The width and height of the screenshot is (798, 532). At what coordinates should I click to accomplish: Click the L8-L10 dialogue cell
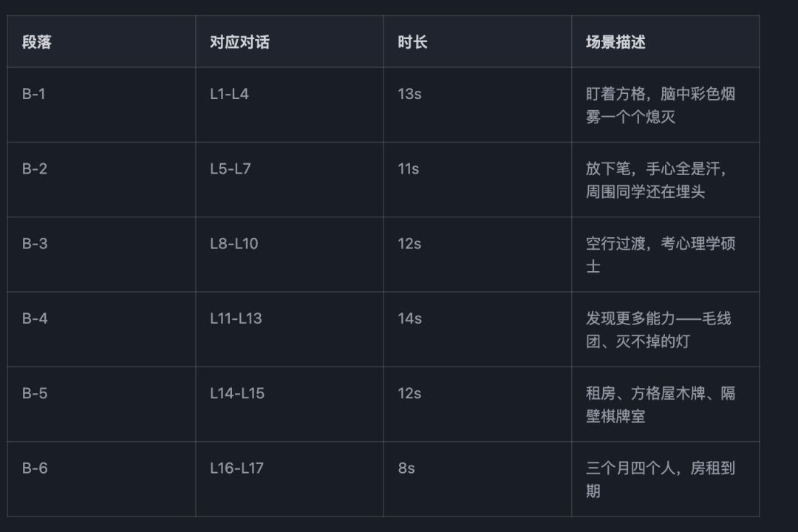(234, 243)
